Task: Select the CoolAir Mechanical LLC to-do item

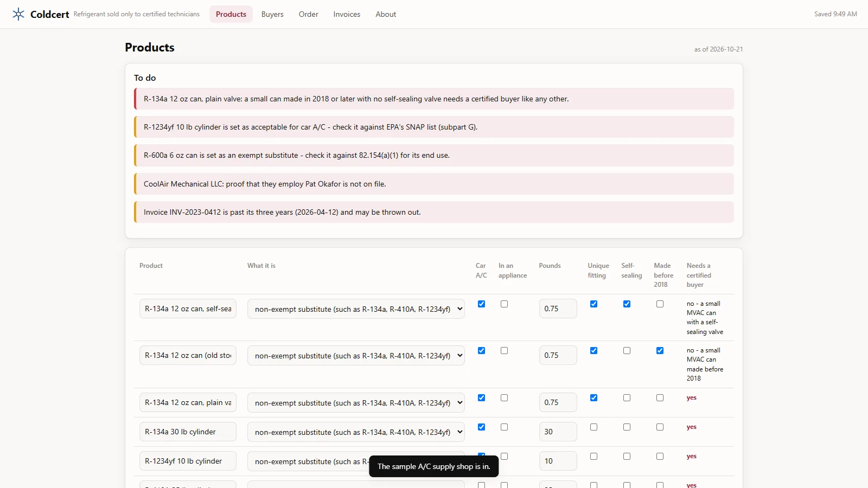Action: [434, 184]
